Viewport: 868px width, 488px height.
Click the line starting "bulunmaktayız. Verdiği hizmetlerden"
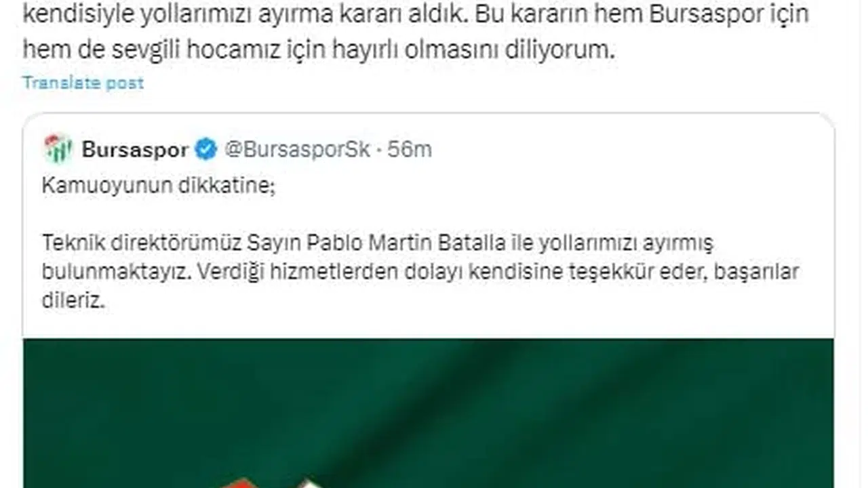pyautogui.click(x=420, y=272)
